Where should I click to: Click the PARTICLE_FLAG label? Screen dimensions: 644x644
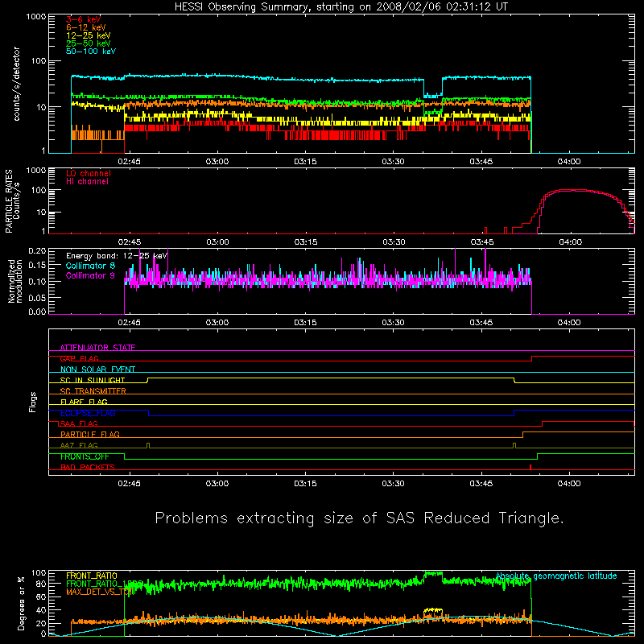(90, 434)
